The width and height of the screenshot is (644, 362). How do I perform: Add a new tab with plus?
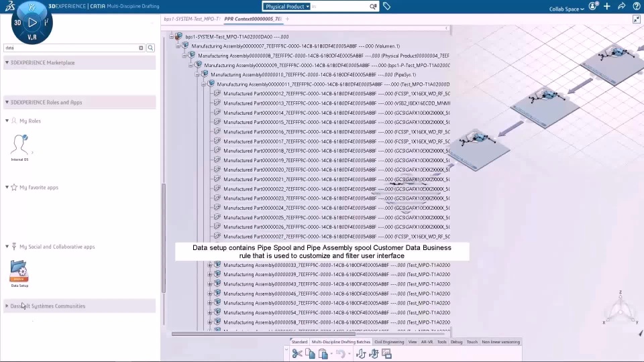coord(287,19)
